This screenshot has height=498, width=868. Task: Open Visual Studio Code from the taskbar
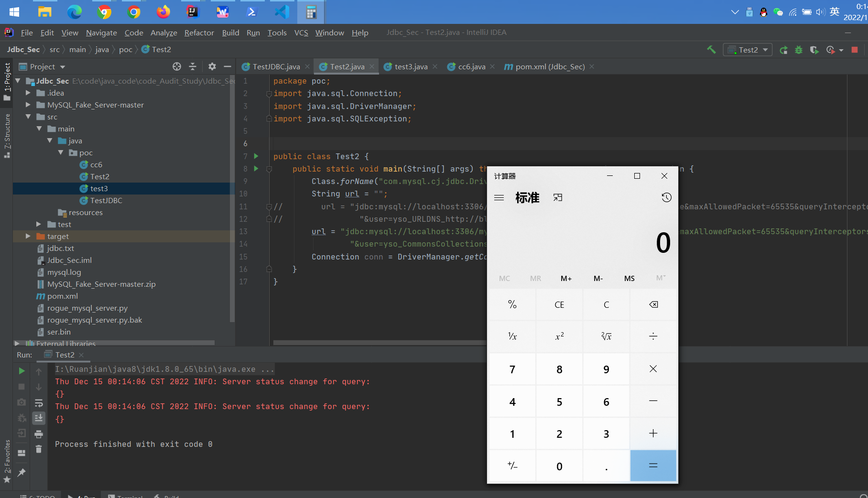[282, 12]
